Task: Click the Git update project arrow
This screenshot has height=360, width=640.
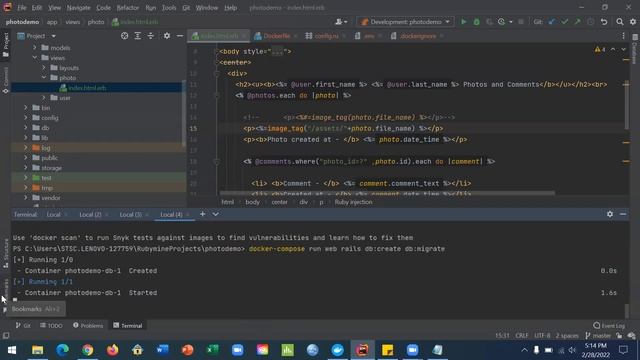Action: (x=552, y=22)
